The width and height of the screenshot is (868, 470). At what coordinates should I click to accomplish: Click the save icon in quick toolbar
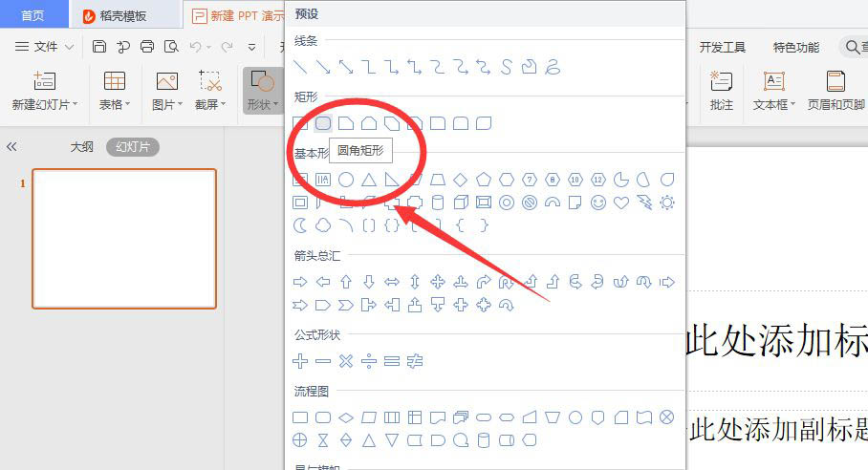99,47
